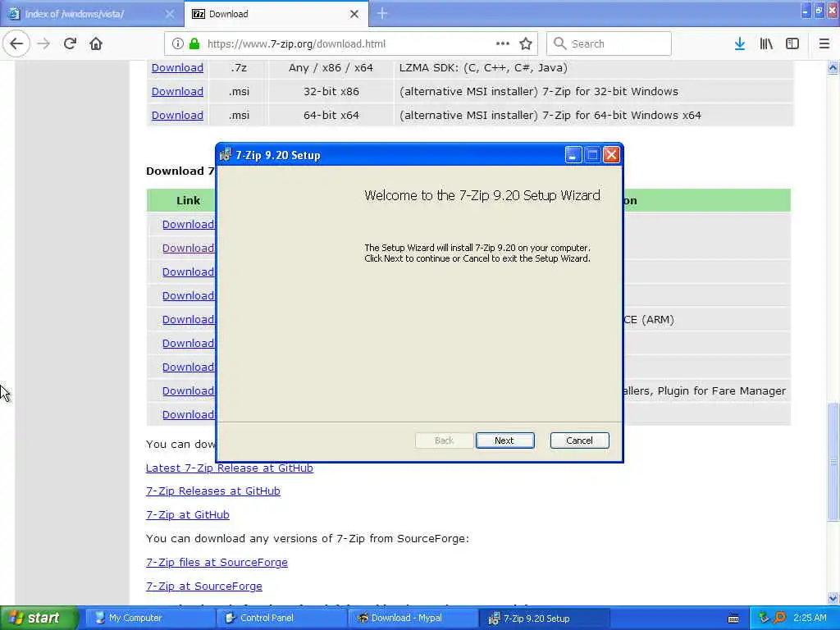The height and width of the screenshot is (630, 840).
Task: Reload the 7-zip download page
Action: tap(70, 44)
